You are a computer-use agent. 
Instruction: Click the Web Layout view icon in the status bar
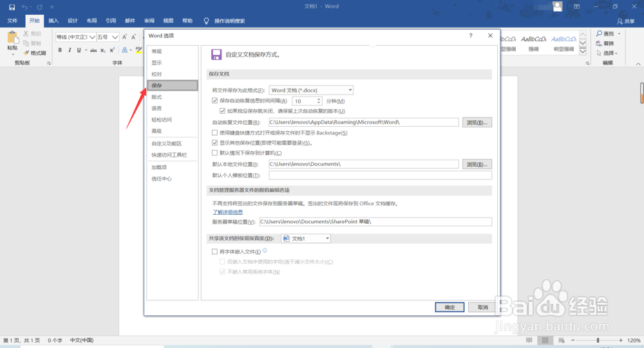562,340
